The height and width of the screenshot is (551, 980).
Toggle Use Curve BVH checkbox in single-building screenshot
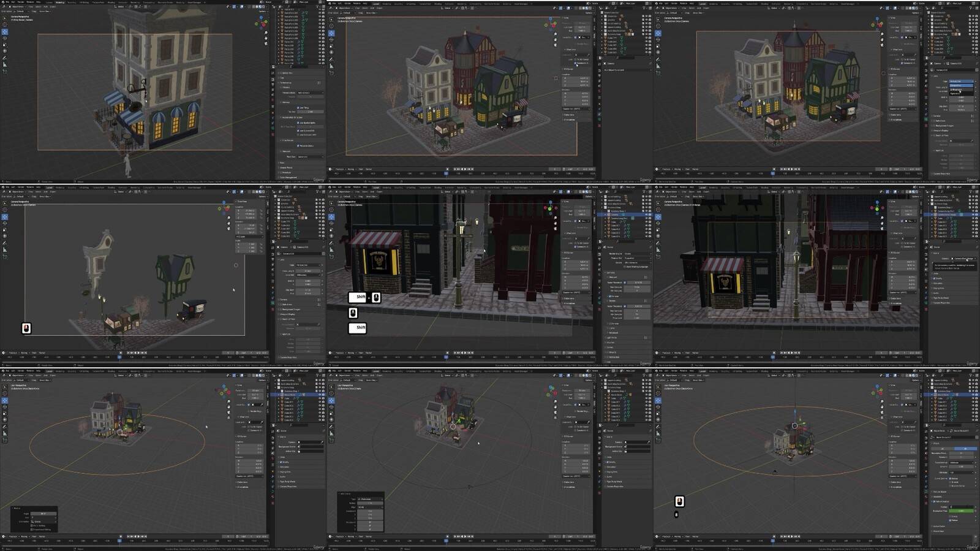pyautogui.click(x=298, y=131)
